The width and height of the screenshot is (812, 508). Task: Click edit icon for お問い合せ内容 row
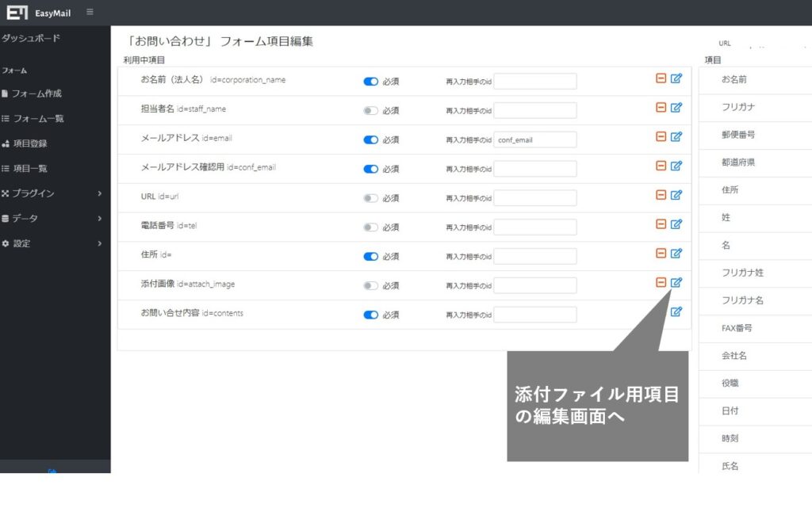676,311
